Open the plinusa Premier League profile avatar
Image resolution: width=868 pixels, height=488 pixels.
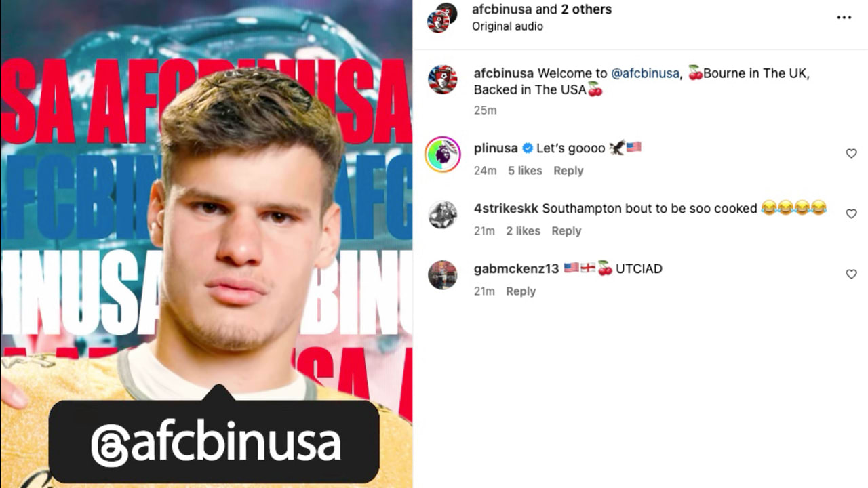(x=443, y=155)
